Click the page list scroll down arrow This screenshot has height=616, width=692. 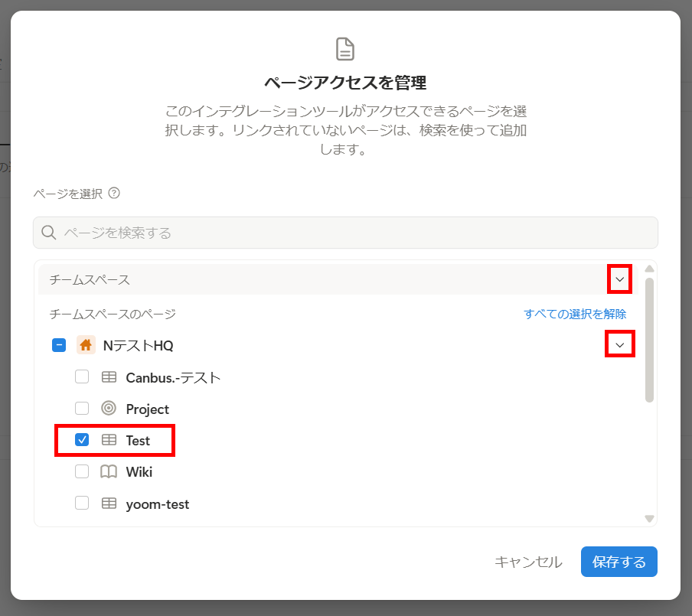click(649, 519)
